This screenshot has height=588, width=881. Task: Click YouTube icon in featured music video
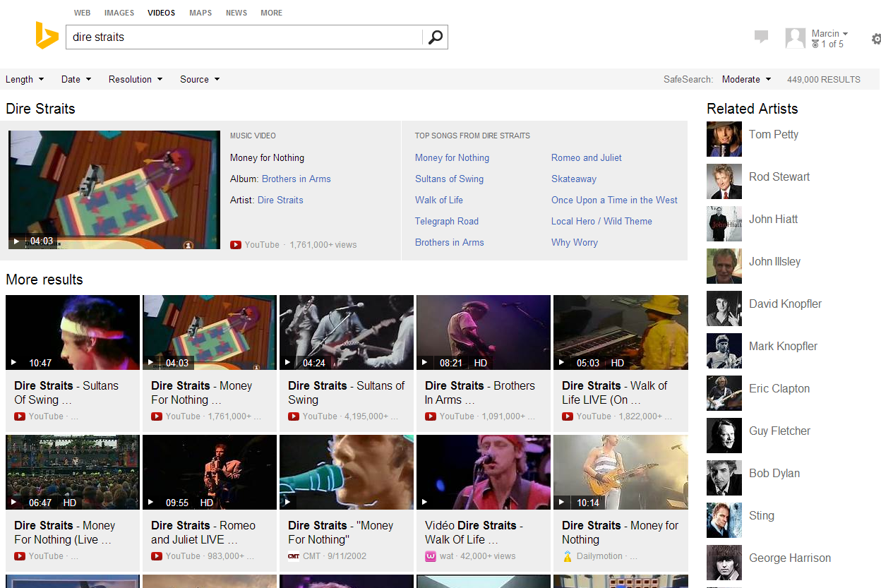point(236,245)
